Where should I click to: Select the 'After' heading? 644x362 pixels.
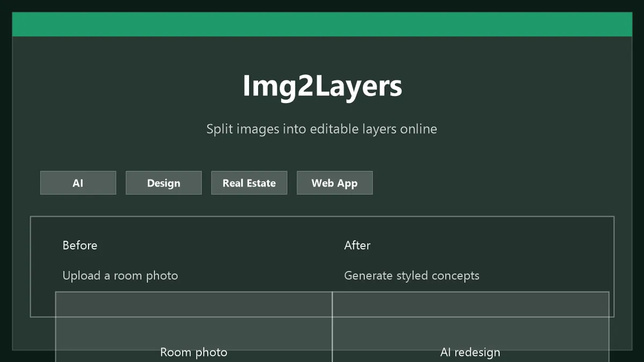click(357, 245)
